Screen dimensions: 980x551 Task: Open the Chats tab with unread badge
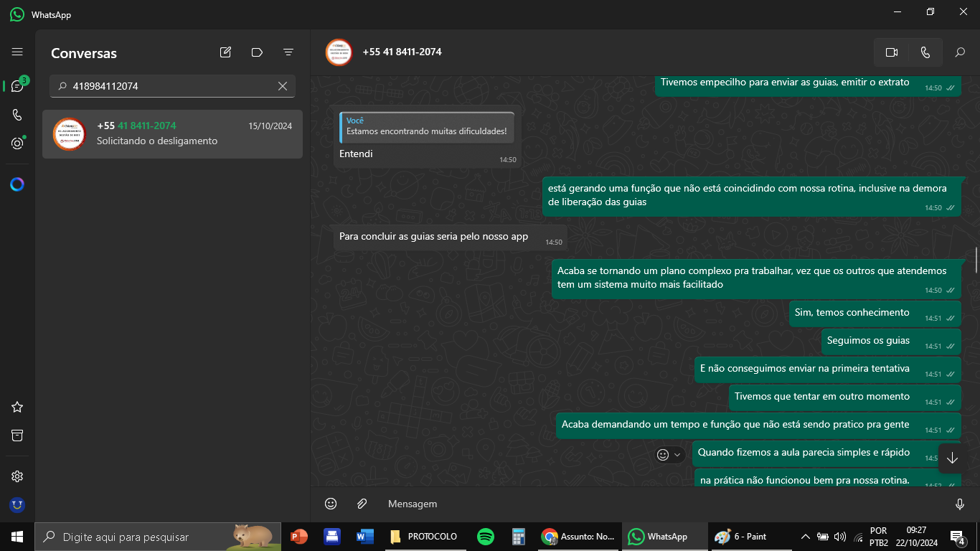pos(18,86)
